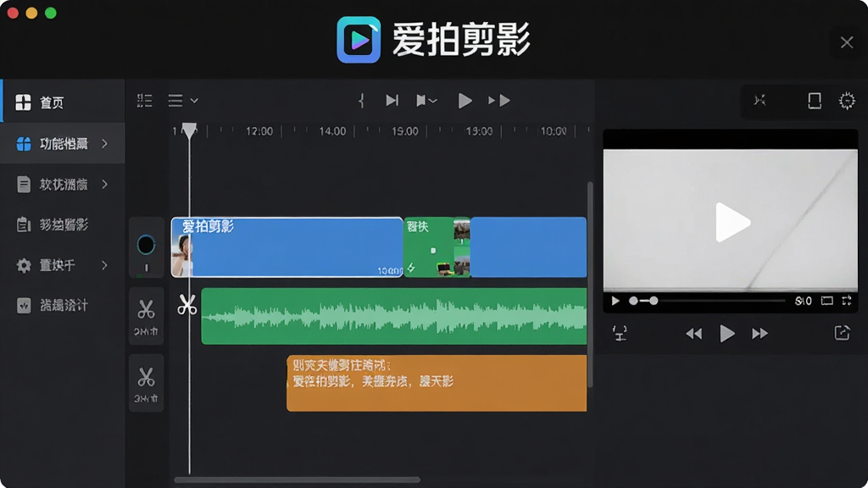The height and width of the screenshot is (488, 868).
Task: Click the timeline vertical scrollbar
Action: pos(590,284)
